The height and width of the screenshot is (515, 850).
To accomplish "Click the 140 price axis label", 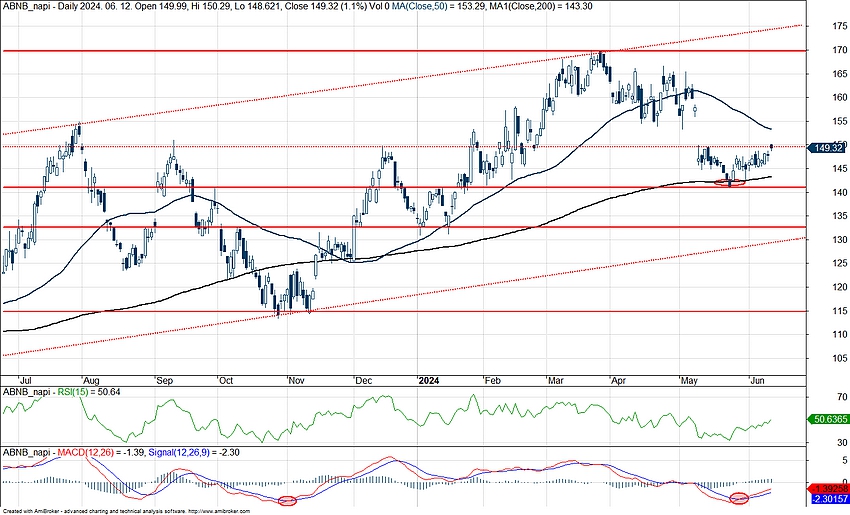I will pyautogui.click(x=840, y=192).
